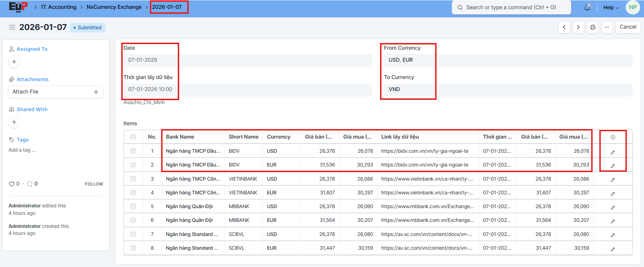This screenshot has width=644, height=267.
Task: Tick the checkbox for row 5
Action: pyautogui.click(x=133, y=206)
